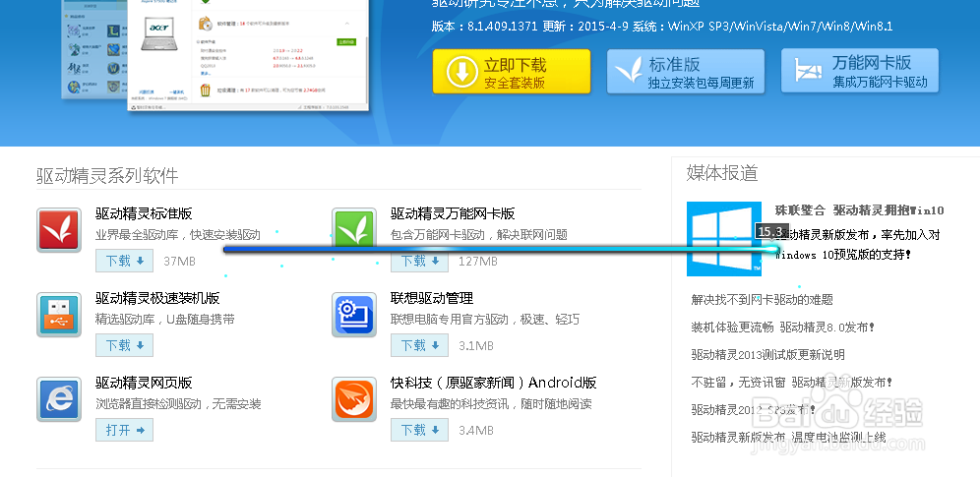980x477 pixels.
Task: Click text 业界最全驱动库，快速安装驱动
Action: pos(178,235)
